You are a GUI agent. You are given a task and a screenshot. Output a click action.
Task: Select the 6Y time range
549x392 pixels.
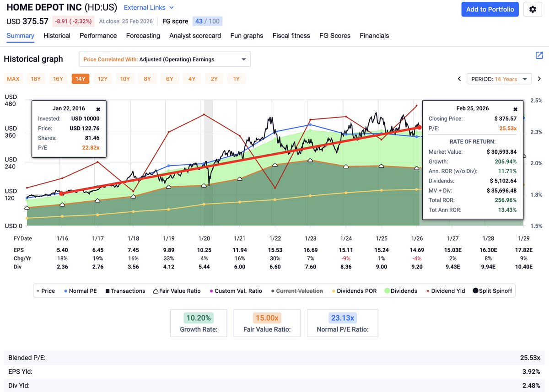pos(170,79)
